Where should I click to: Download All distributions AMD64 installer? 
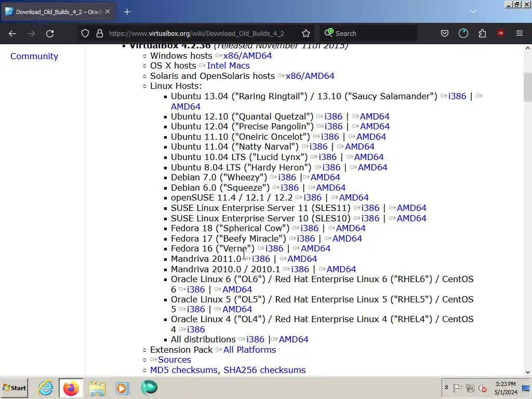[x=294, y=339]
